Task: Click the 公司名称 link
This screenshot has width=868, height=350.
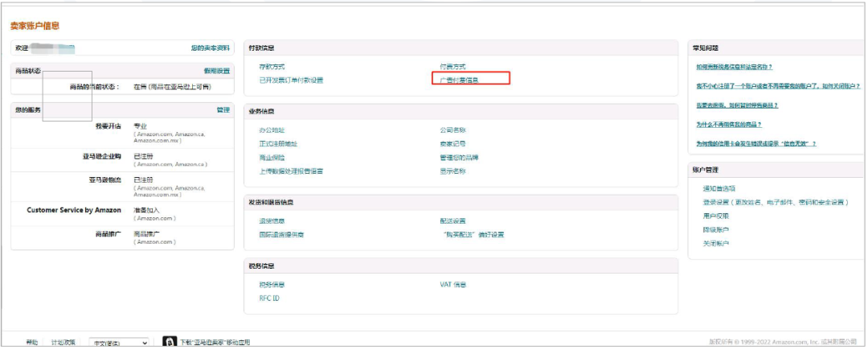Action: pyautogui.click(x=452, y=130)
